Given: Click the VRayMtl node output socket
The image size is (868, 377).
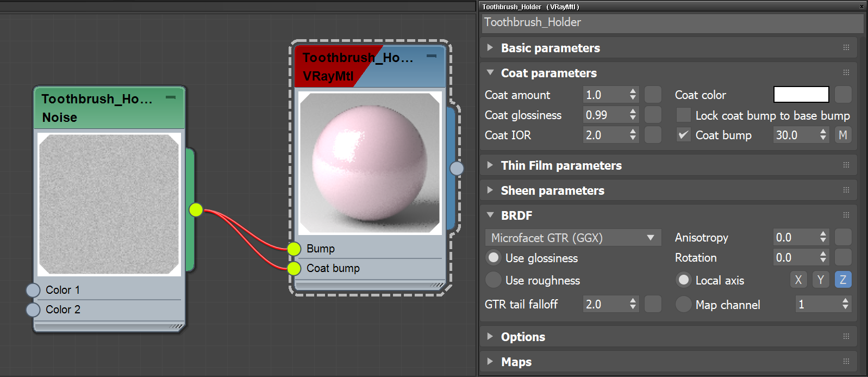Looking at the screenshot, I should point(457,169).
